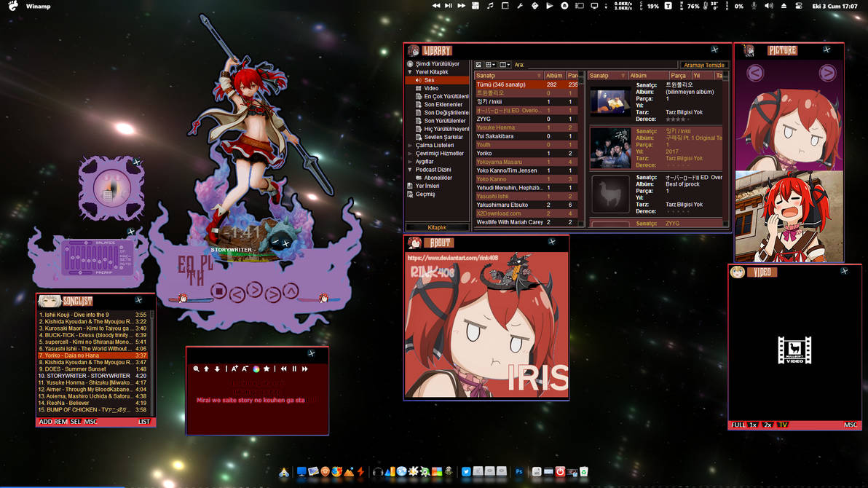Decrease lyrics font size with A-
Viewport: 868px width, 488px height.
click(245, 369)
